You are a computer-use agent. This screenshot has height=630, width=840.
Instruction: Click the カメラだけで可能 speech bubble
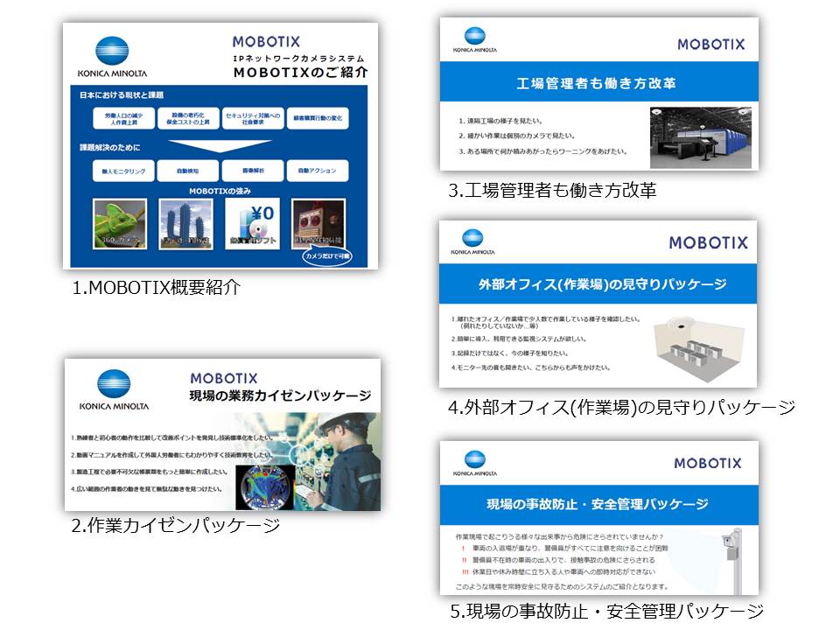[x=327, y=256]
